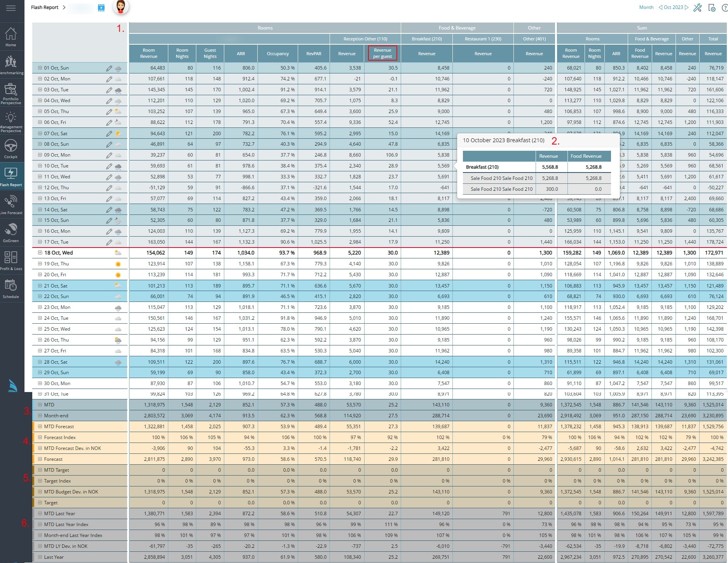The height and width of the screenshot is (563, 728).
Task: Open the Cockpit view in the sidebar
Action: [x=11, y=148]
